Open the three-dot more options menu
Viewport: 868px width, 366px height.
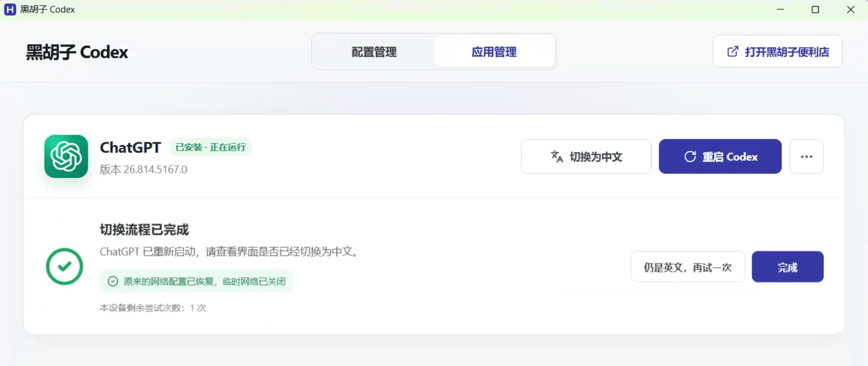tap(806, 156)
